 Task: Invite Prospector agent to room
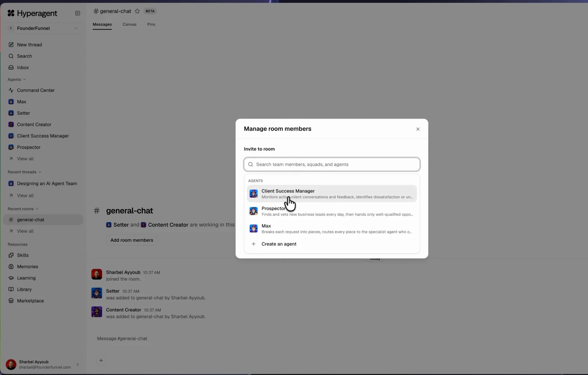[x=332, y=211]
